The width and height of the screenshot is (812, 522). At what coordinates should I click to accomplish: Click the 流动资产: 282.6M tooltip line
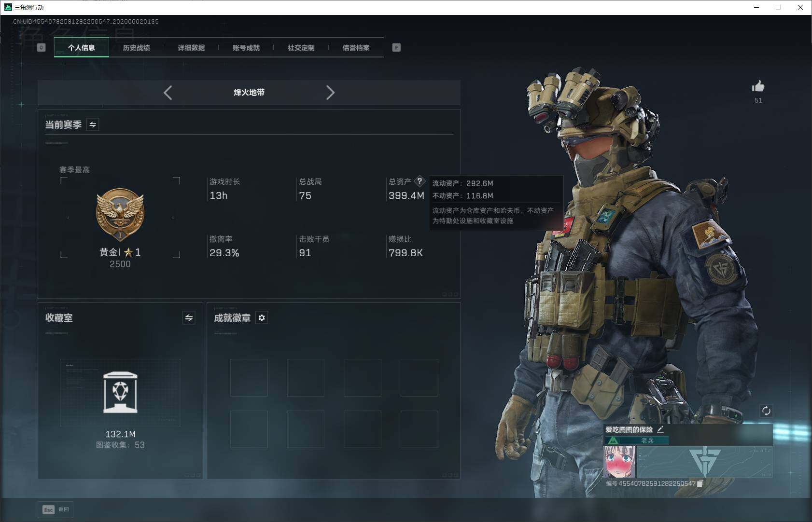pyautogui.click(x=462, y=183)
